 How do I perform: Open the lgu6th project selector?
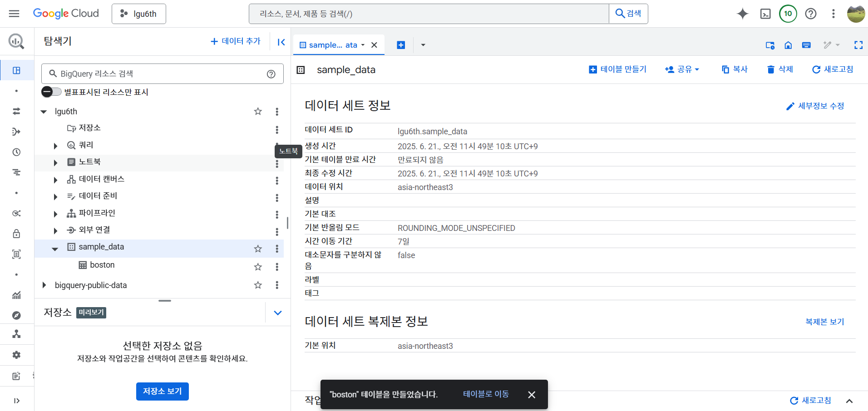point(139,14)
